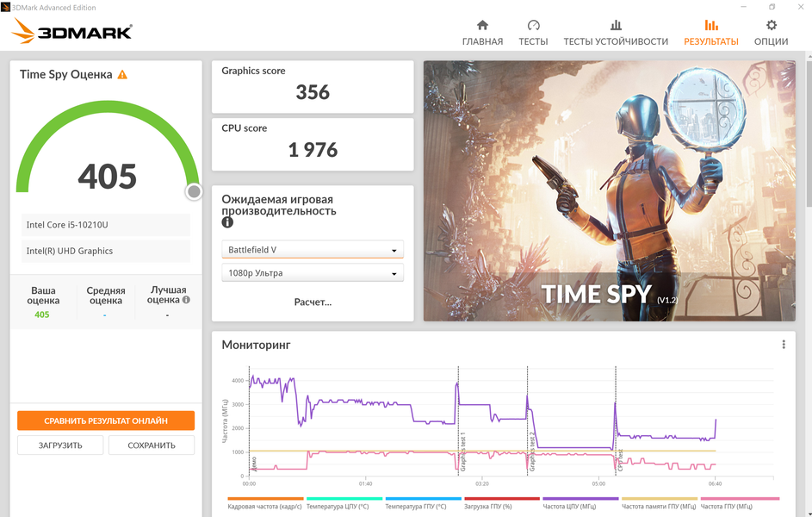
Task: Open ТЕСТЫ УСТОЙЧИВОСТИ bar chart icon
Action: coord(616,26)
